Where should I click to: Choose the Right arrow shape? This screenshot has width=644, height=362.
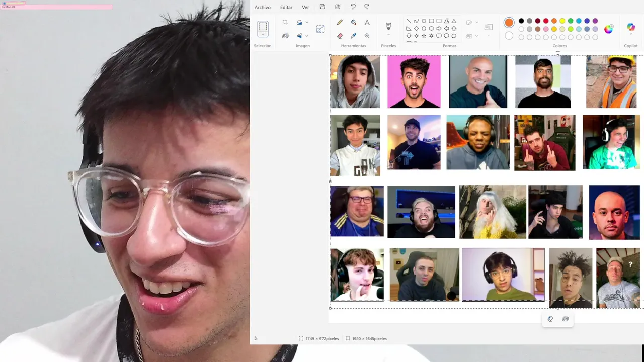tap(439, 29)
